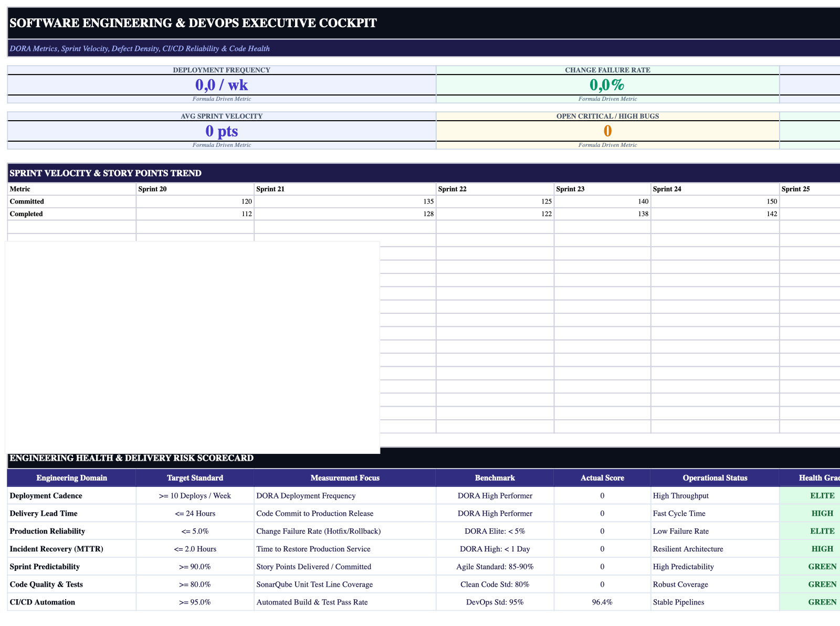The image size is (840, 626).
Task: Click the DORA Metrics subtitle row
Action: (x=424, y=48)
